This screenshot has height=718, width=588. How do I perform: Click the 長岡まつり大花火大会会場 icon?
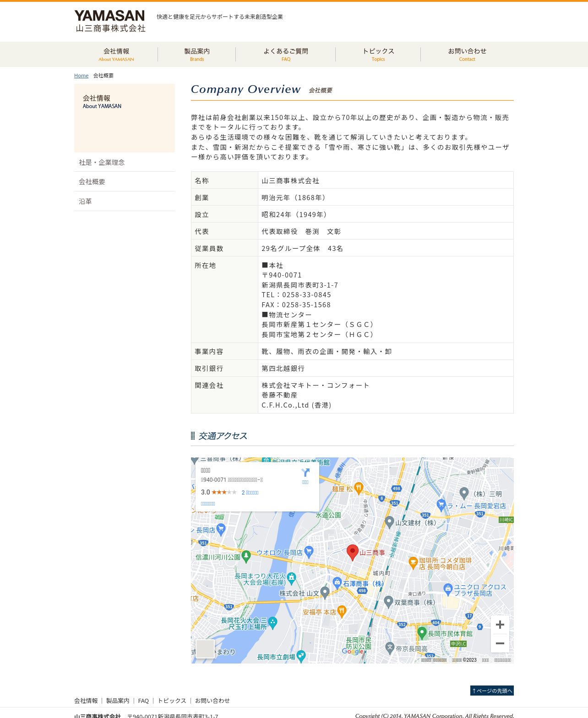(x=291, y=578)
